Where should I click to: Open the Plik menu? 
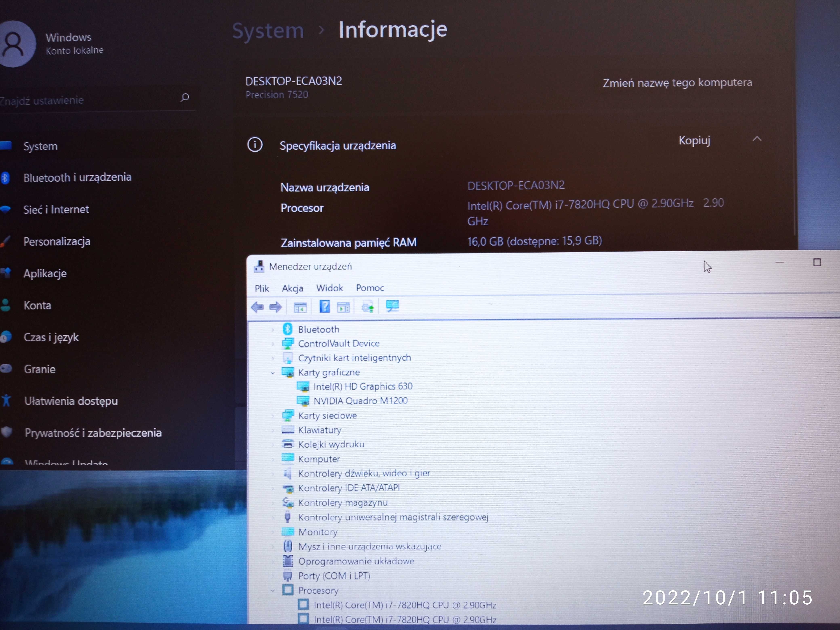pyautogui.click(x=262, y=288)
